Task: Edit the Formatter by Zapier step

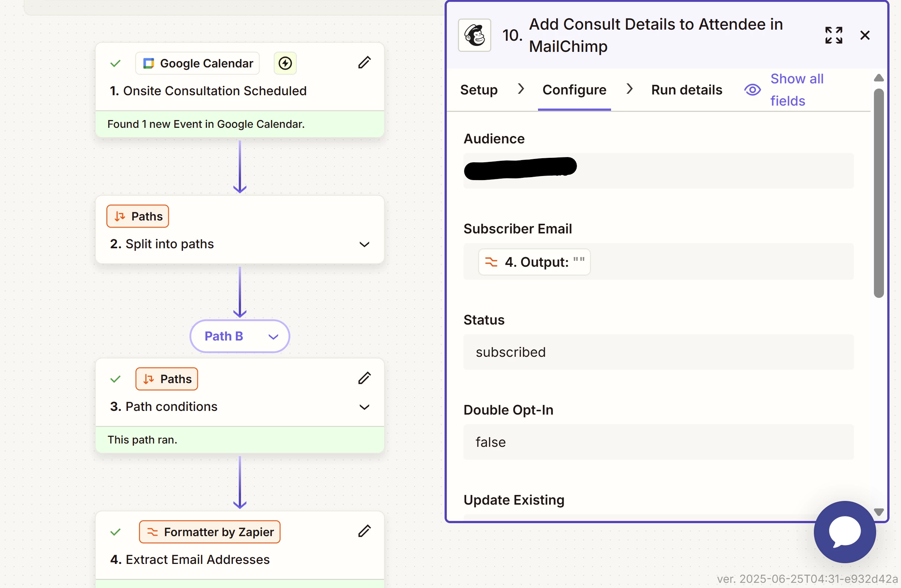Action: click(x=364, y=531)
